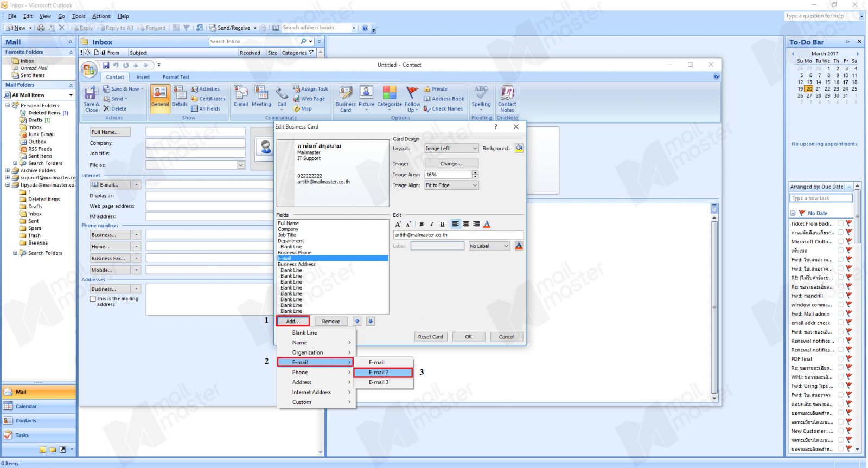This screenshot has height=468, width=868.
Task: Click the E-mail ribbon icon in Communicate
Action: tap(241, 97)
